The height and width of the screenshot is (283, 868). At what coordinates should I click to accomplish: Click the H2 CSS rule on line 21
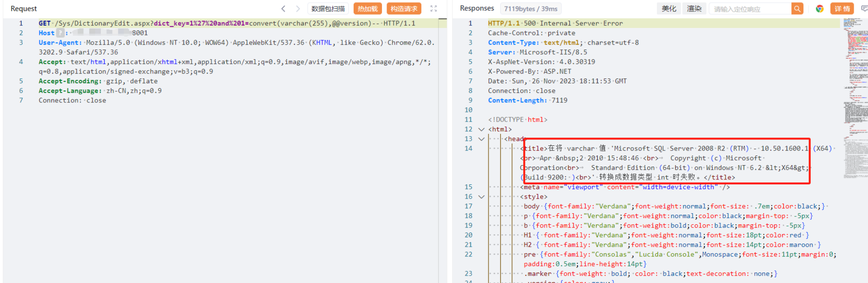(672, 245)
